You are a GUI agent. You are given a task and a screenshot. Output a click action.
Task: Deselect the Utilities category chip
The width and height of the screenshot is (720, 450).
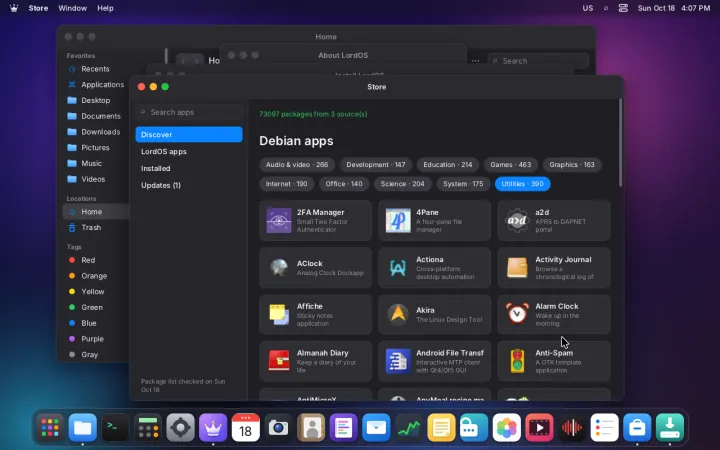coord(523,184)
